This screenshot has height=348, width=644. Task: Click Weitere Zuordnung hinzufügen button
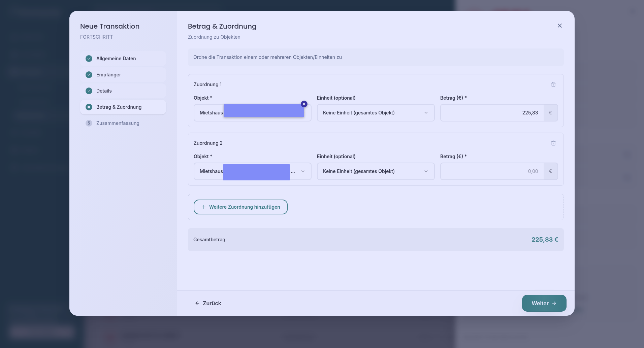tap(240, 207)
